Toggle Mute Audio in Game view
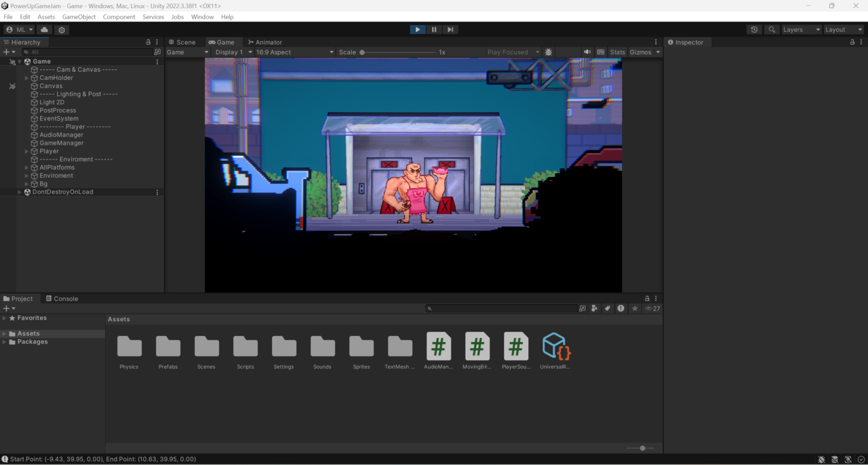The height and width of the screenshot is (465, 868). 587,52
